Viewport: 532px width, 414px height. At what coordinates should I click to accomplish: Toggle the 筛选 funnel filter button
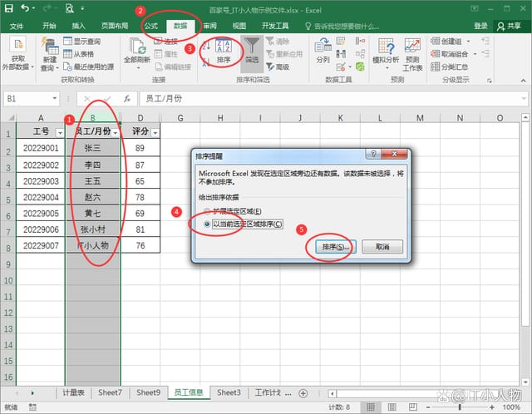(x=252, y=53)
